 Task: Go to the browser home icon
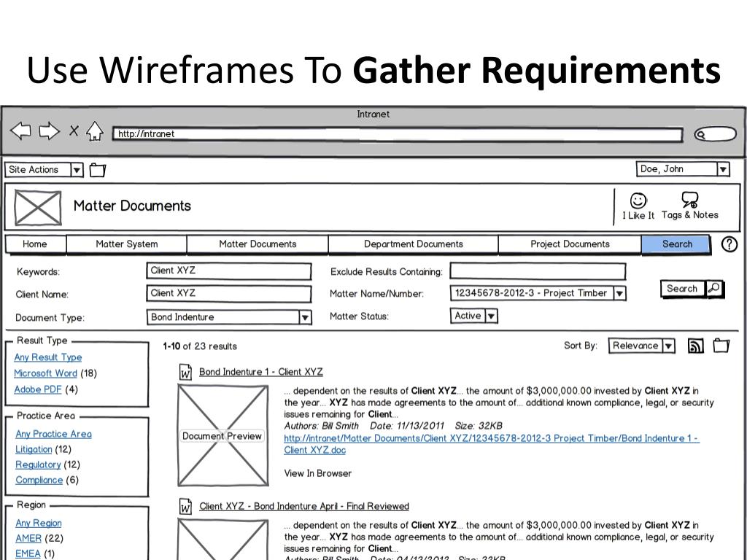click(95, 131)
